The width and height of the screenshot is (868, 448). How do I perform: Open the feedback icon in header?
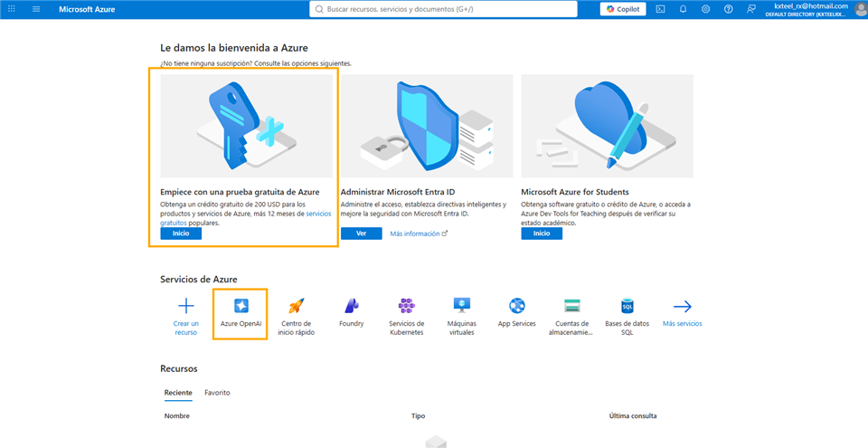tap(751, 9)
